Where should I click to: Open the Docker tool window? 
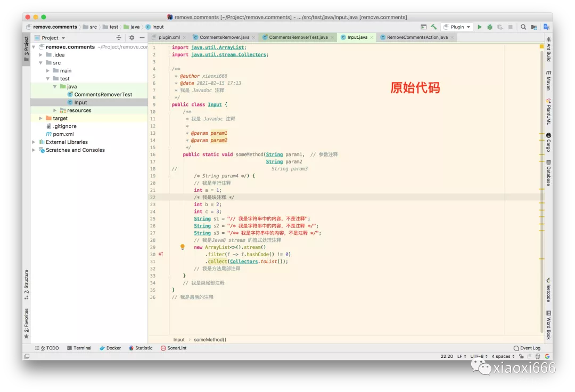(x=110, y=348)
